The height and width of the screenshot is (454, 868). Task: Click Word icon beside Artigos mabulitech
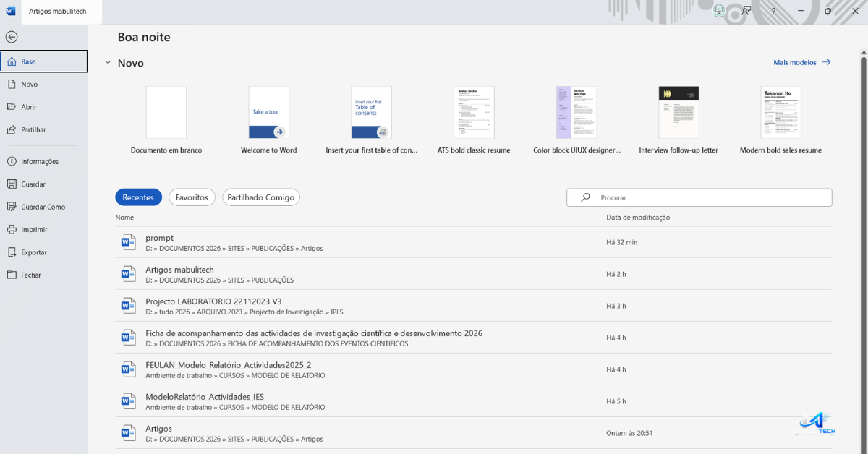coord(128,274)
